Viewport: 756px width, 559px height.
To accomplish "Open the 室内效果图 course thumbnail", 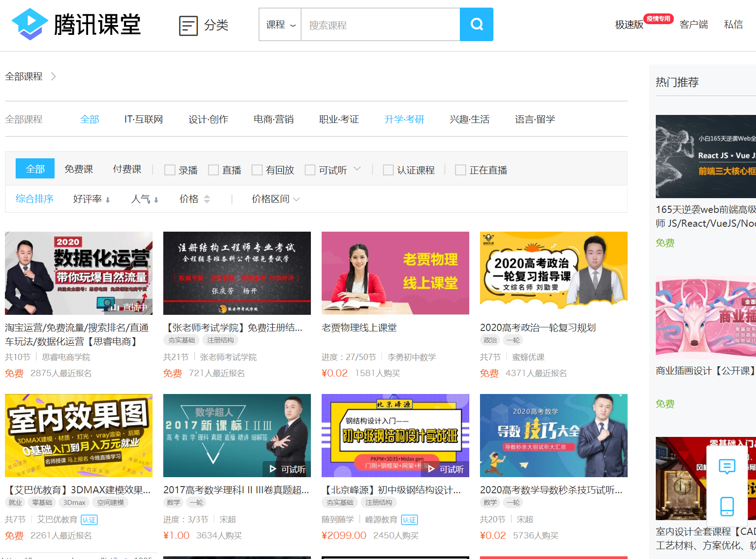I will pyautogui.click(x=79, y=436).
